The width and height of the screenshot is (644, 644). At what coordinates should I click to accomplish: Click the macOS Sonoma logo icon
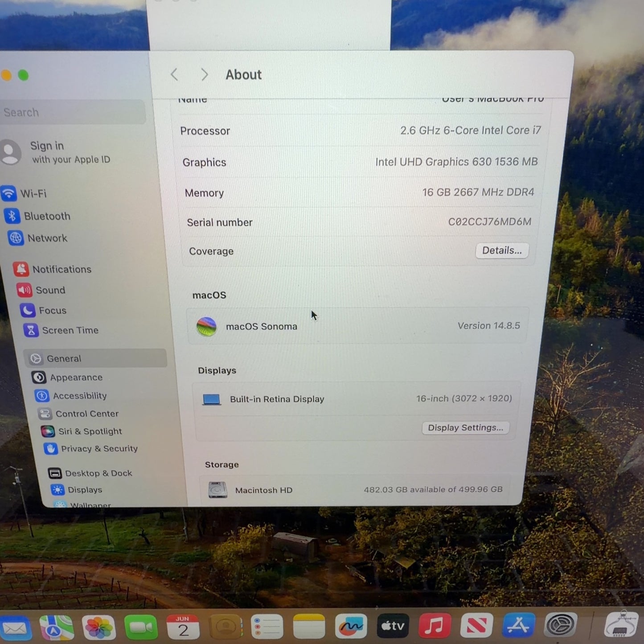point(206,327)
